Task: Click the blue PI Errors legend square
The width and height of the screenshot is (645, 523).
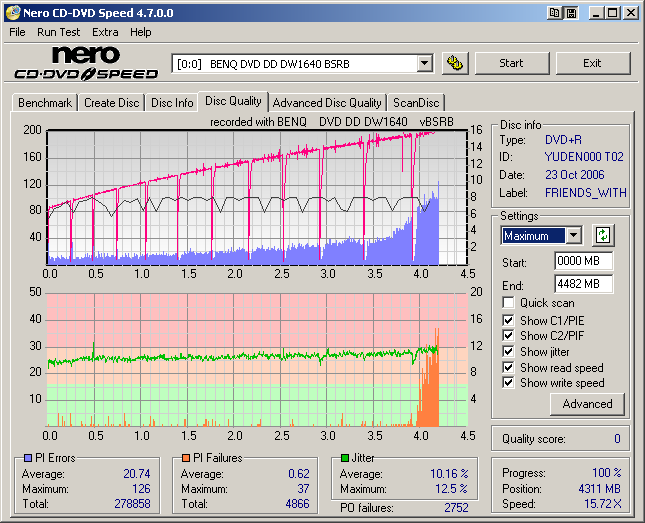Action: [28, 458]
